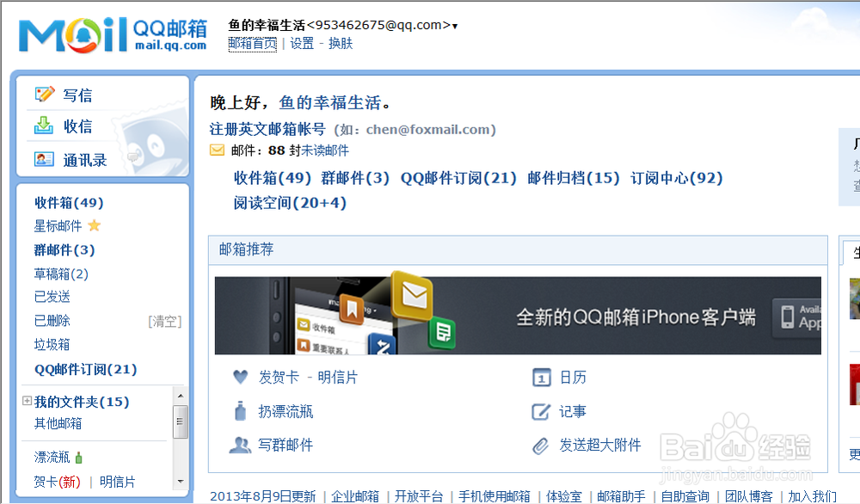Open 星标邮件 folder
Viewport: 860px width, 504px height.
[x=58, y=226]
